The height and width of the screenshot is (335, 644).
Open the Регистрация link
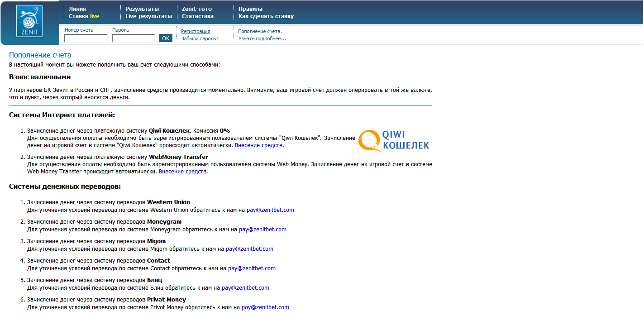coord(196,31)
